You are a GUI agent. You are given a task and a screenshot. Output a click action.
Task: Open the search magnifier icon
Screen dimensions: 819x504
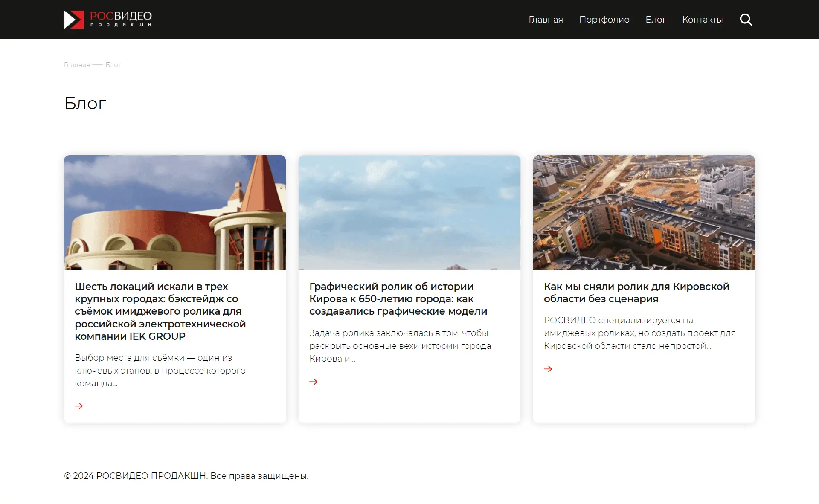(x=746, y=20)
